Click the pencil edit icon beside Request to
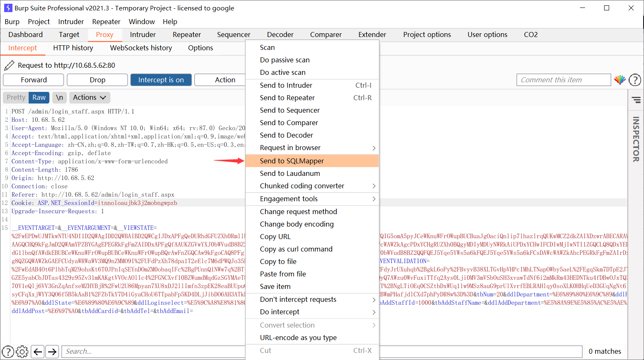Viewport: 644px width, 360px height. (x=9, y=65)
